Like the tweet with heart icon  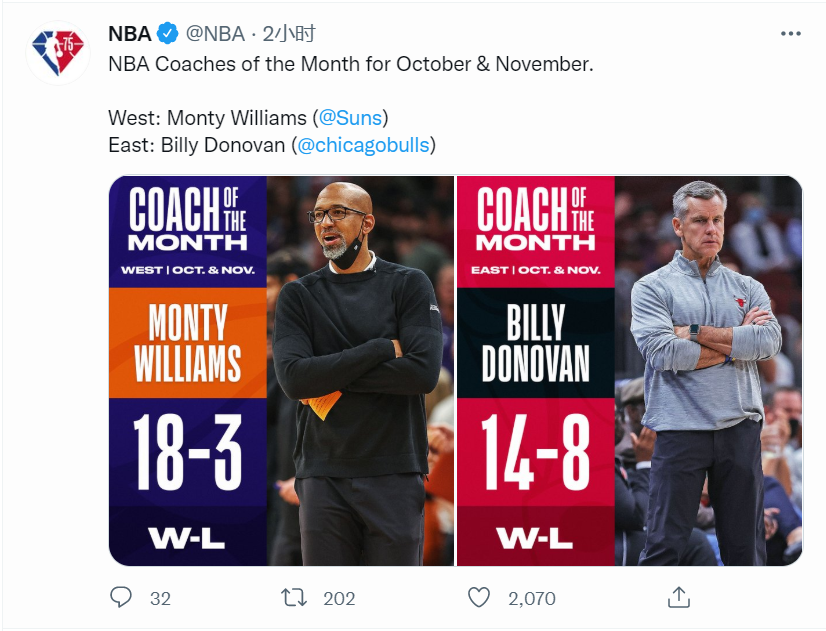click(x=479, y=598)
